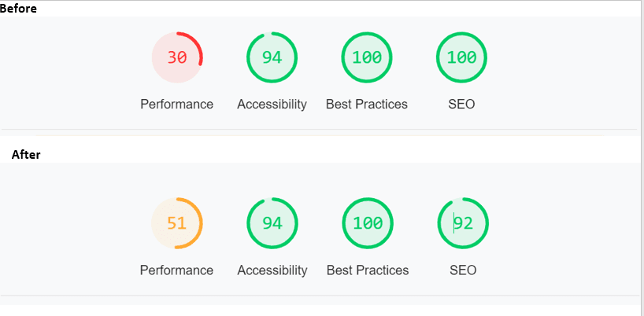Click the Performance text label below the 51 score
644x316 pixels.
176,270
